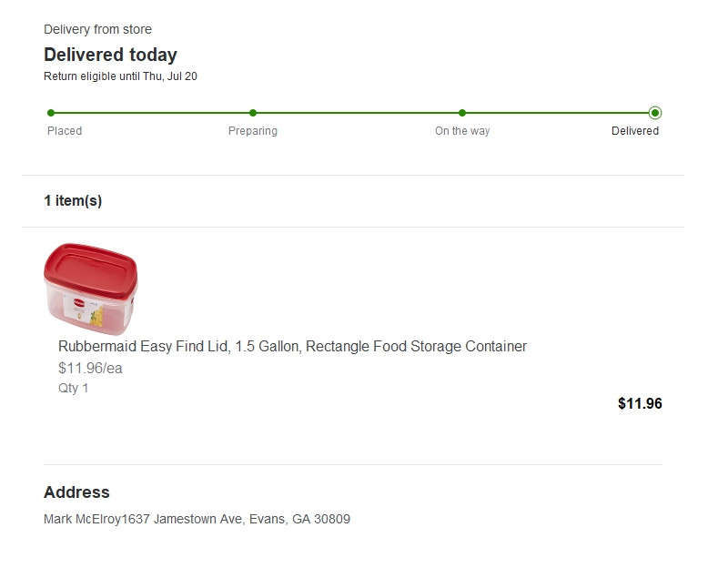The height and width of the screenshot is (588, 728).
Task: Click the Placed progress step dot
Action: [x=51, y=113]
